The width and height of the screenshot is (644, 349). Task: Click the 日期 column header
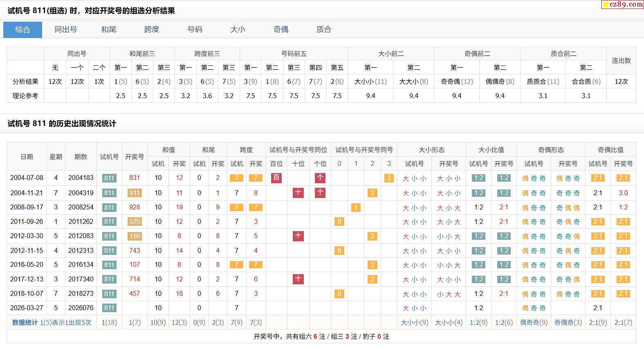27,157
